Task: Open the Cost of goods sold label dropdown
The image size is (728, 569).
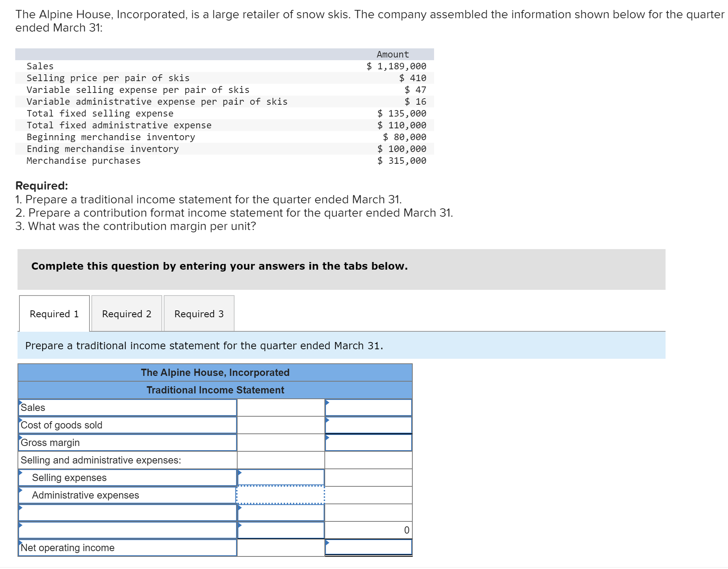Action: (20, 424)
